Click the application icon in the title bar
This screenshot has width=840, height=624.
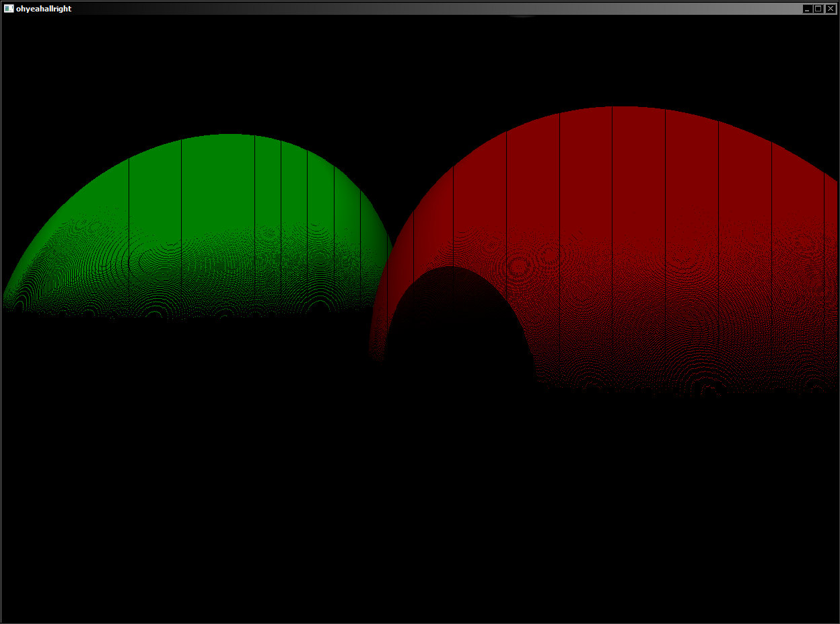click(9, 9)
